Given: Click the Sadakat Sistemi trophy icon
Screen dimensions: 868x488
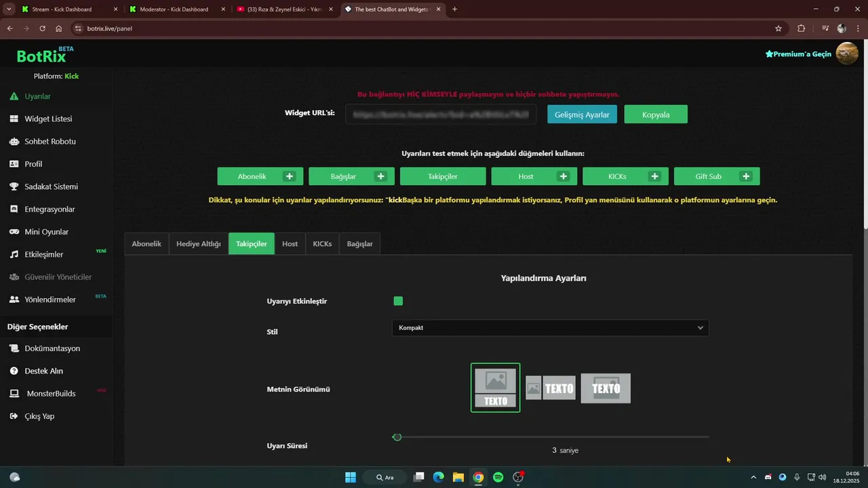Looking at the screenshot, I should point(14,186).
